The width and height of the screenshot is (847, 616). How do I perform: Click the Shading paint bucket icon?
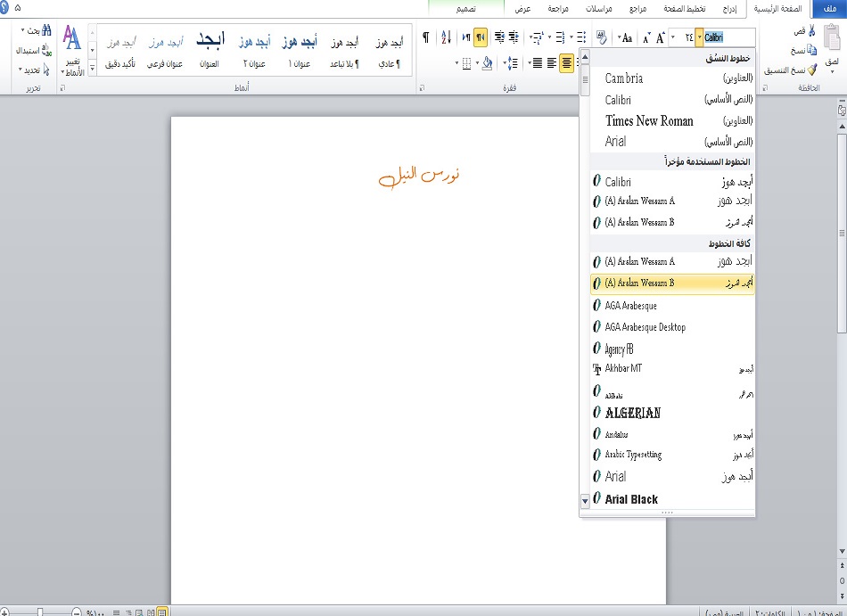pyautogui.click(x=486, y=63)
